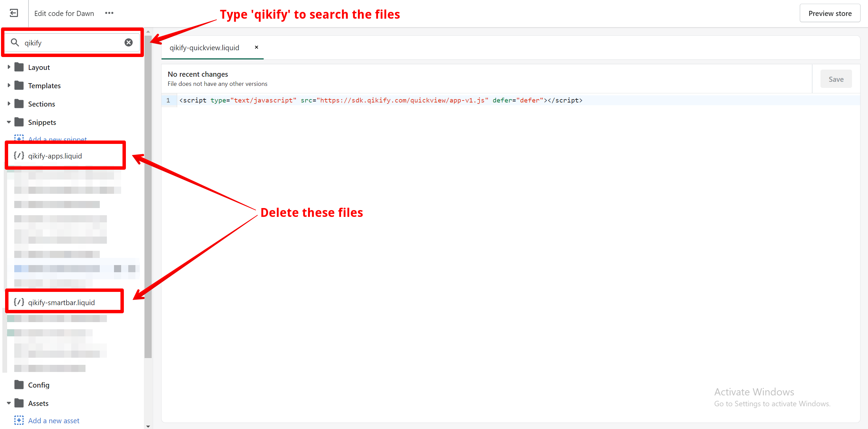Click the Save button
The height and width of the screenshot is (429, 868).
pyautogui.click(x=836, y=79)
